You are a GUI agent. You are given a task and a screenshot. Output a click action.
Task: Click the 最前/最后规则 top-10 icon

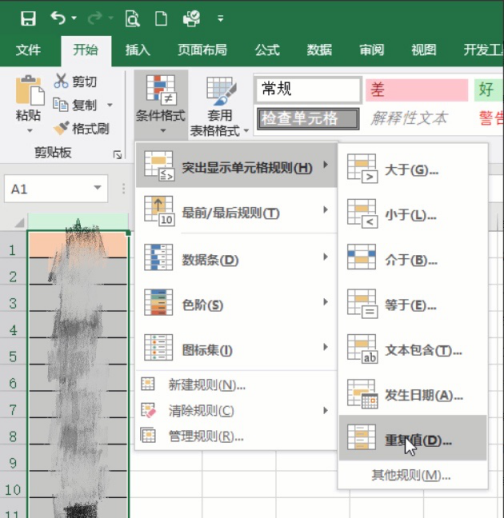coord(159,211)
